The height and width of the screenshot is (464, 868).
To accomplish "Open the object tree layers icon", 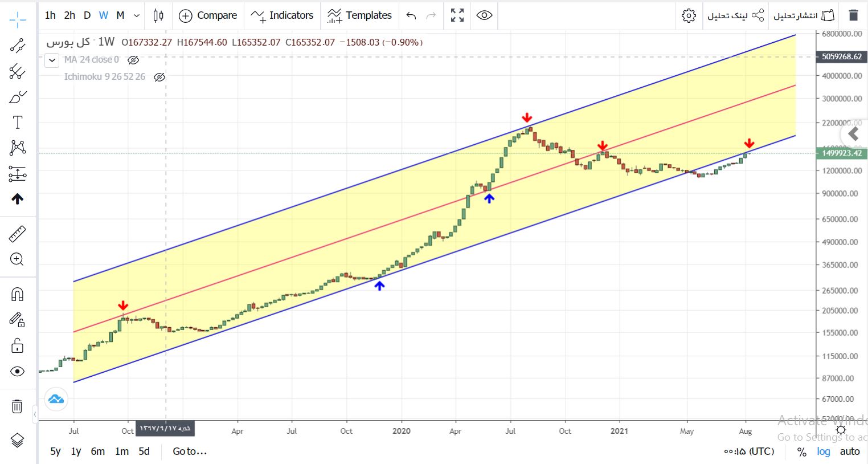I will (x=18, y=440).
